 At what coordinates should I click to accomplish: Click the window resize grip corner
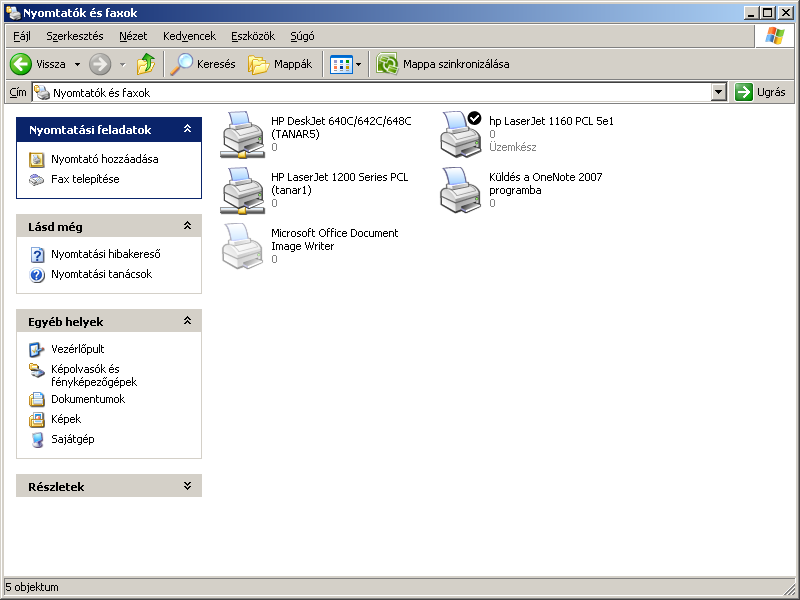click(789, 588)
